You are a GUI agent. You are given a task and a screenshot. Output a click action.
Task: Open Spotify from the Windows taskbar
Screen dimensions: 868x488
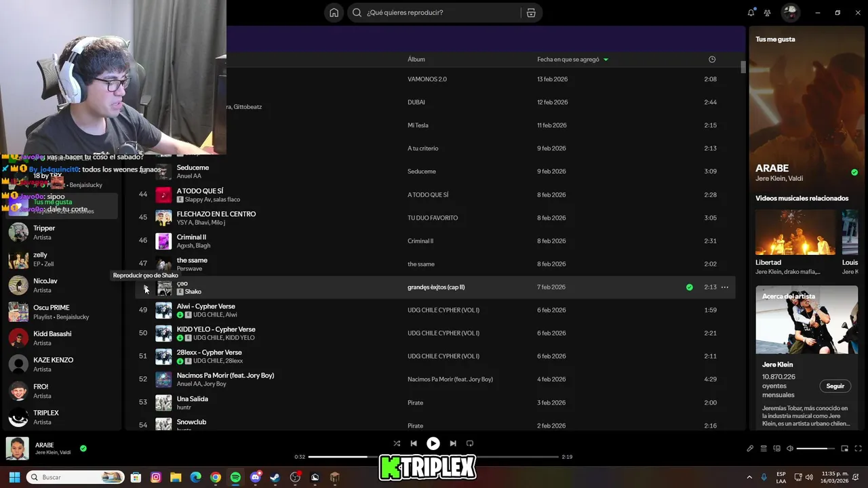[235, 477]
